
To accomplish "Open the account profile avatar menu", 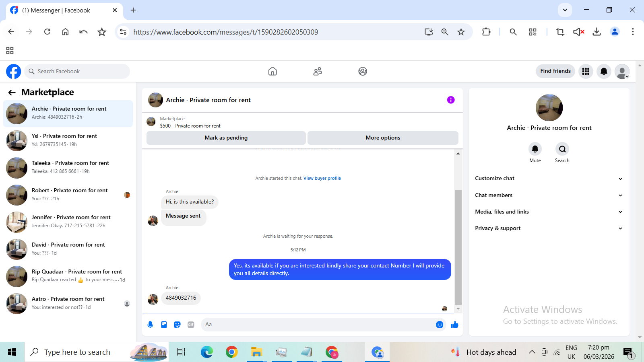I will [622, 71].
